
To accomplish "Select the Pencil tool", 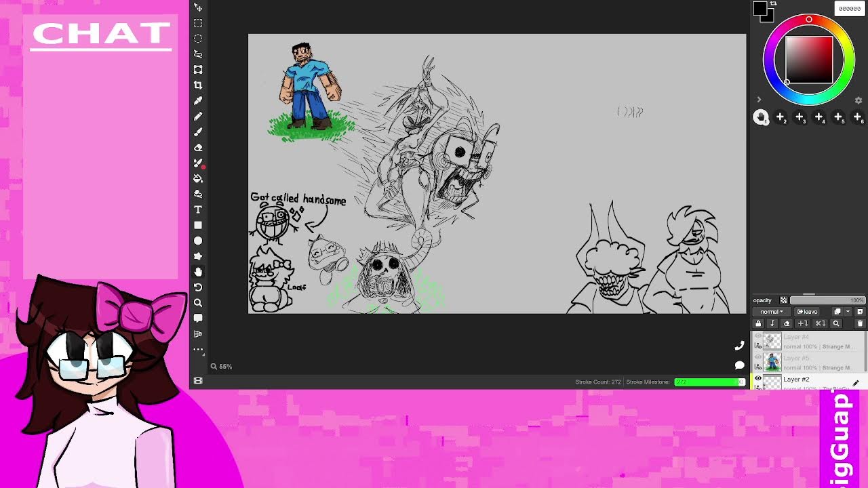I will click(x=198, y=116).
